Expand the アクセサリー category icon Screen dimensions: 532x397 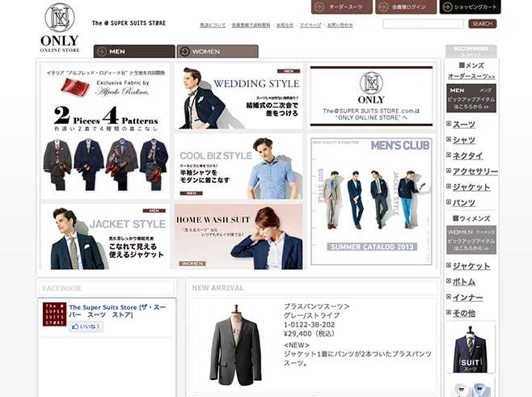449,171
